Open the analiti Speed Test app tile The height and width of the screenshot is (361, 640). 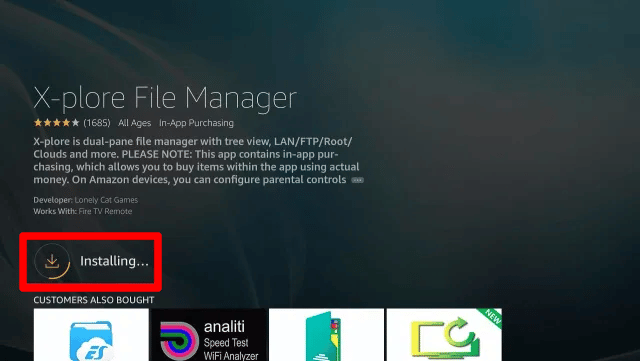click(209, 335)
